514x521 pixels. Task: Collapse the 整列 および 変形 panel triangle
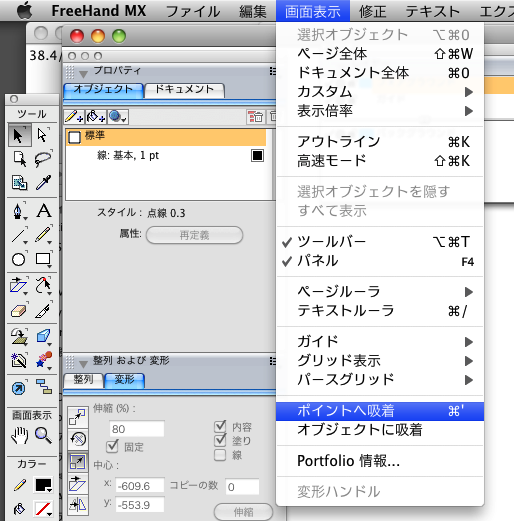click(83, 363)
